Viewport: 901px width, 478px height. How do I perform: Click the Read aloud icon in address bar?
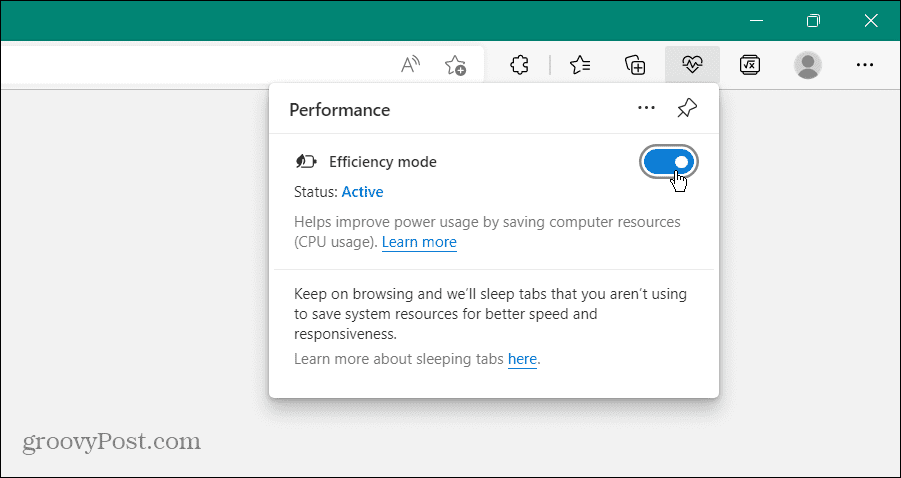point(410,65)
